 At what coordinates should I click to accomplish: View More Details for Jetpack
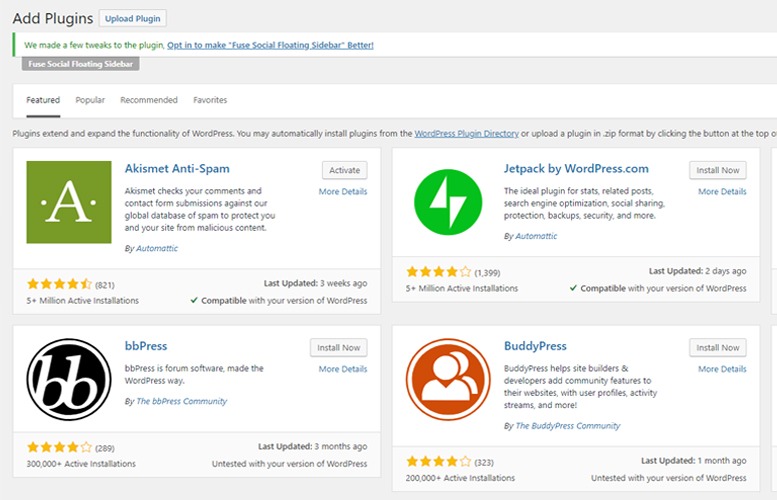click(722, 191)
